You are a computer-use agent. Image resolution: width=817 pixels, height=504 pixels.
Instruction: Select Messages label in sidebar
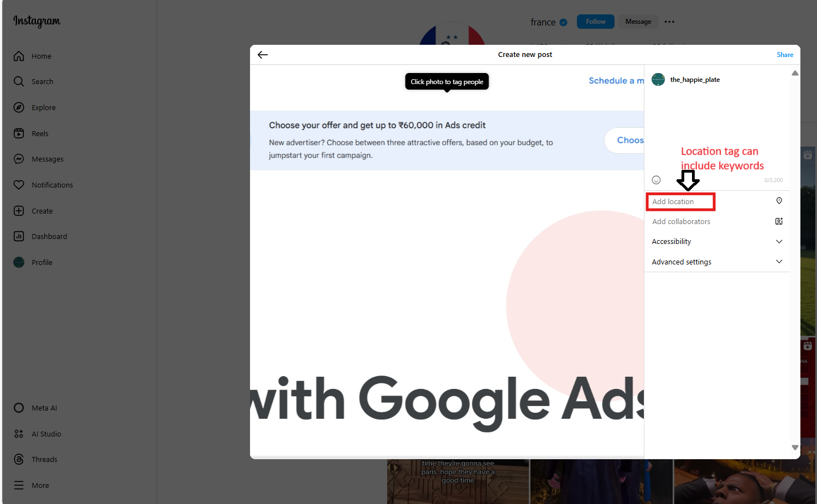coord(48,159)
